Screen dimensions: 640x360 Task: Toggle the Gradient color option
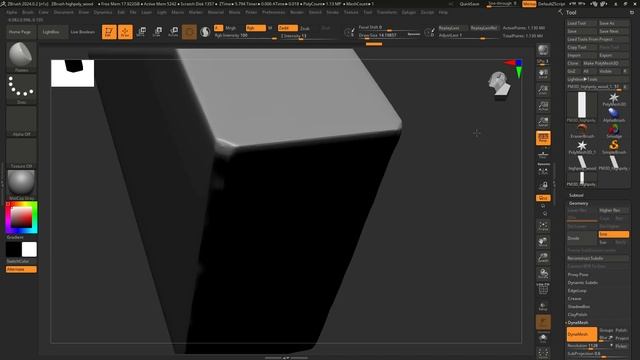[15, 237]
